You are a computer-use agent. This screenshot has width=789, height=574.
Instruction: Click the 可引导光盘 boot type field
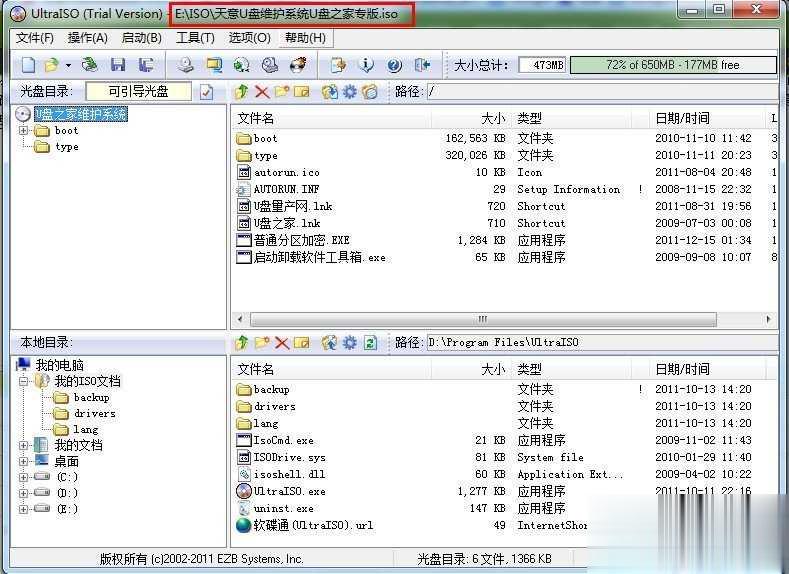click(138, 92)
